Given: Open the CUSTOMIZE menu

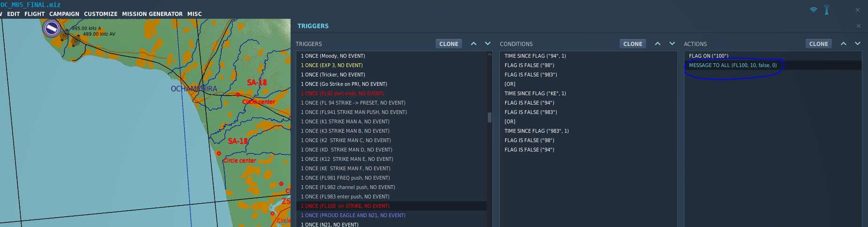Looking at the screenshot, I should coord(100,14).
